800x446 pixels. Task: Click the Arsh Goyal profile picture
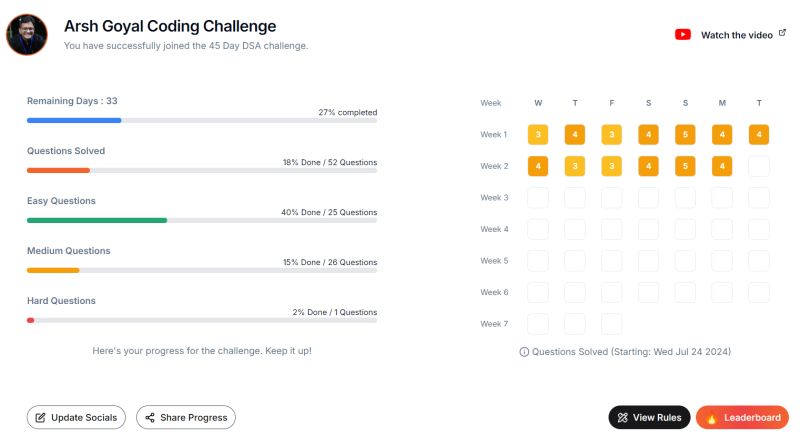point(27,35)
